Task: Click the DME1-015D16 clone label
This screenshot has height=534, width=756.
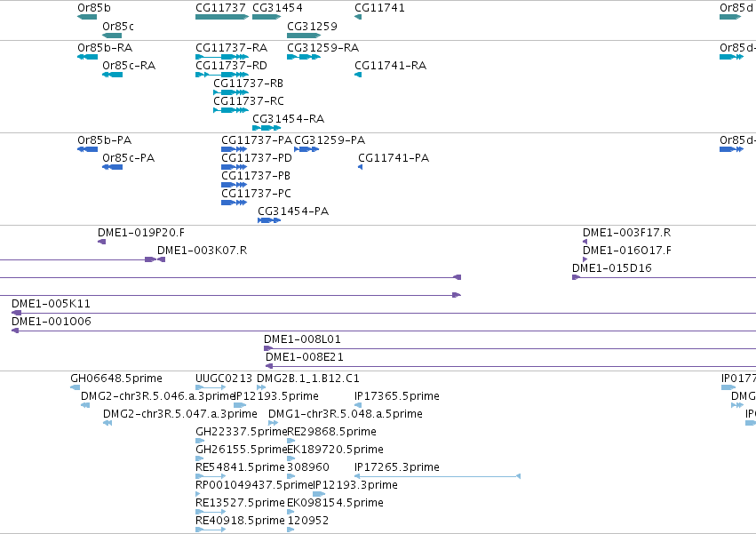Action: [612, 268]
